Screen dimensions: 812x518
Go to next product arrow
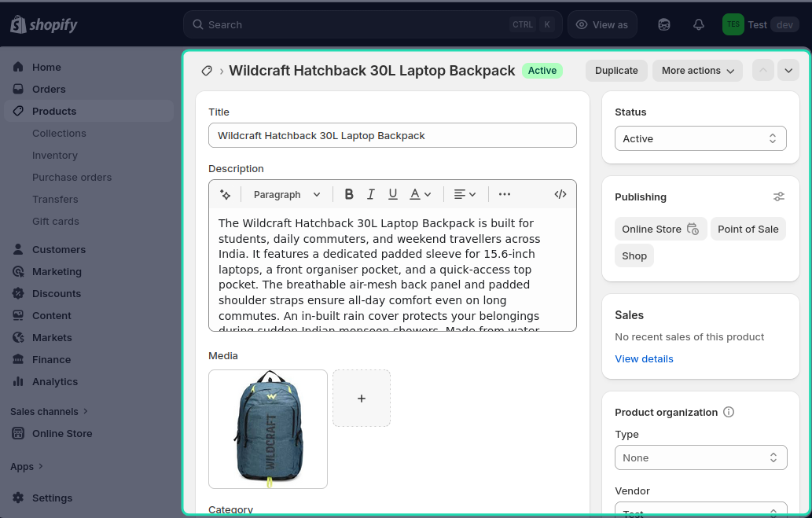(788, 71)
